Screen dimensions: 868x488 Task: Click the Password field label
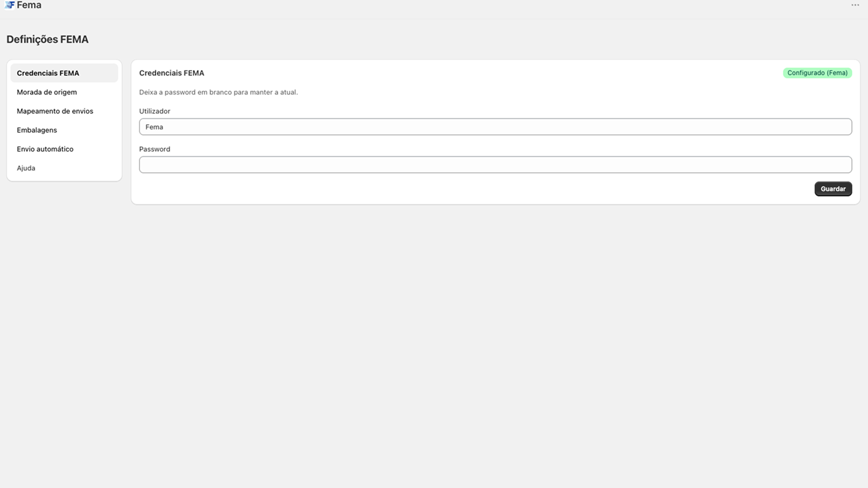pos(155,149)
